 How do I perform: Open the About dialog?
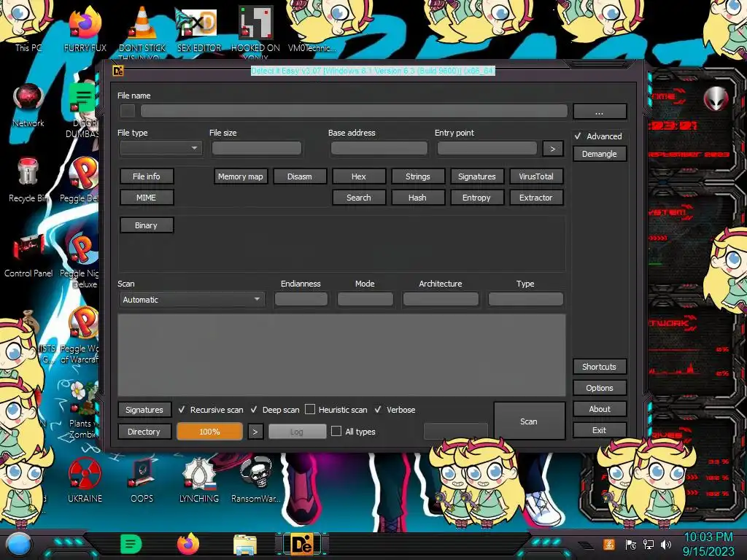pyautogui.click(x=600, y=409)
